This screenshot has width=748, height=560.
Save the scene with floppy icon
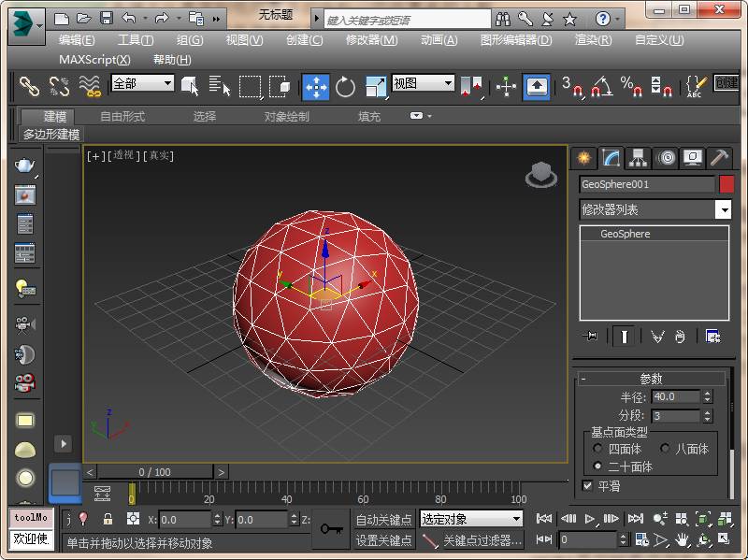point(107,19)
